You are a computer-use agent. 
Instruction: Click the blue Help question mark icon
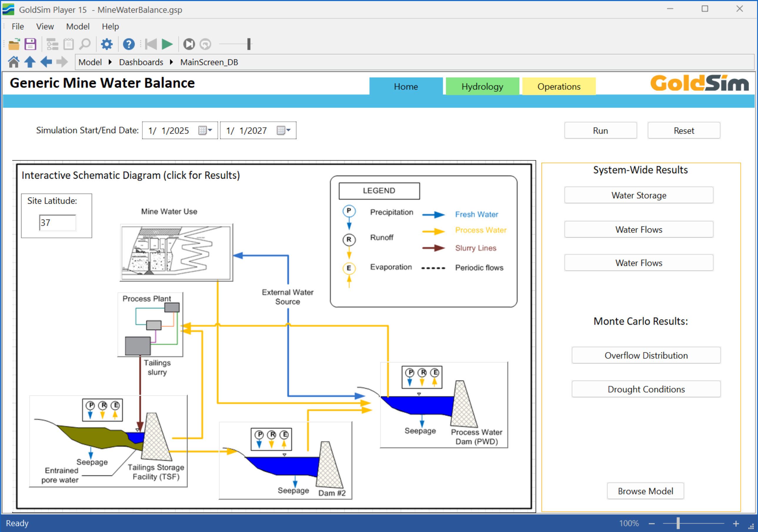pyautogui.click(x=129, y=44)
